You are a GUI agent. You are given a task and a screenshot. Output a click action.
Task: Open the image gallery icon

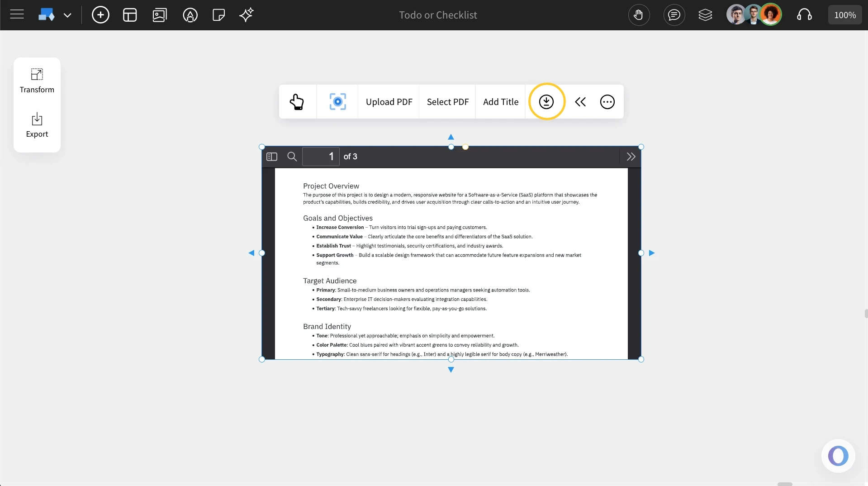pyautogui.click(x=160, y=15)
